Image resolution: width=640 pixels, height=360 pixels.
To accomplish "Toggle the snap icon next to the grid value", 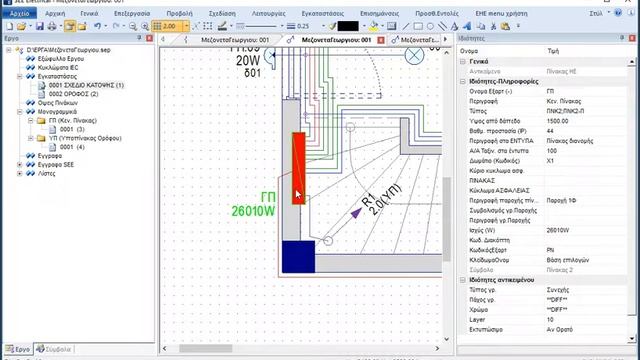I will (196, 27).
